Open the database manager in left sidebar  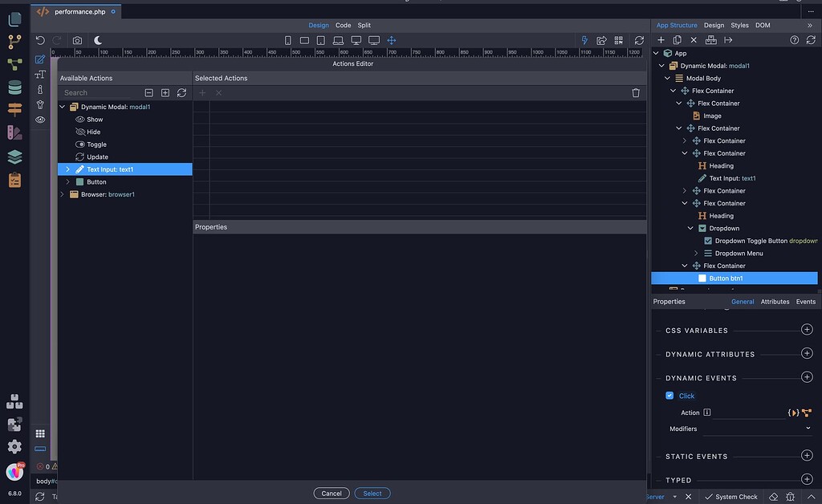(14, 87)
